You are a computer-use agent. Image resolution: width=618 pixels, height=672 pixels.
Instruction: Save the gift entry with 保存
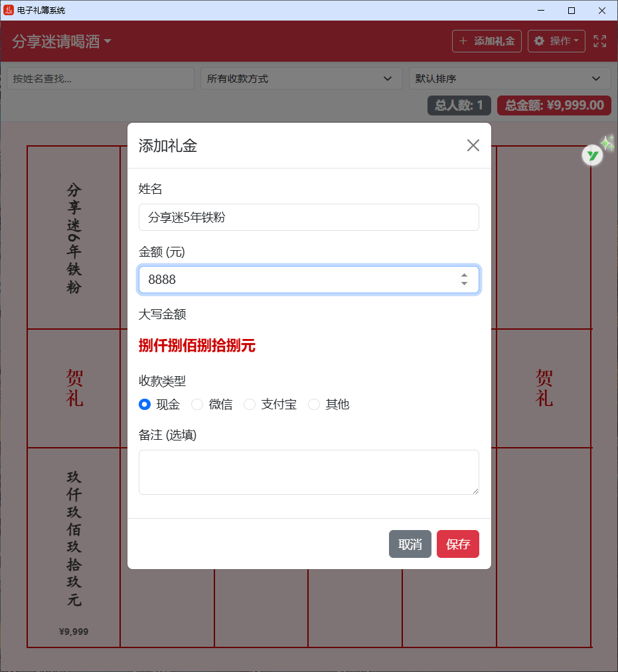457,544
